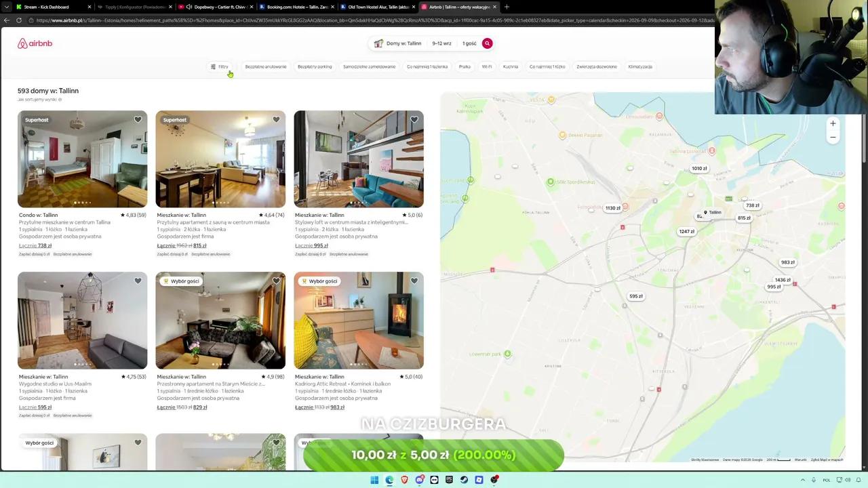Toggle the Bezpłatny parking filter chip
The image size is (868, 488).
tap(315, 66)
